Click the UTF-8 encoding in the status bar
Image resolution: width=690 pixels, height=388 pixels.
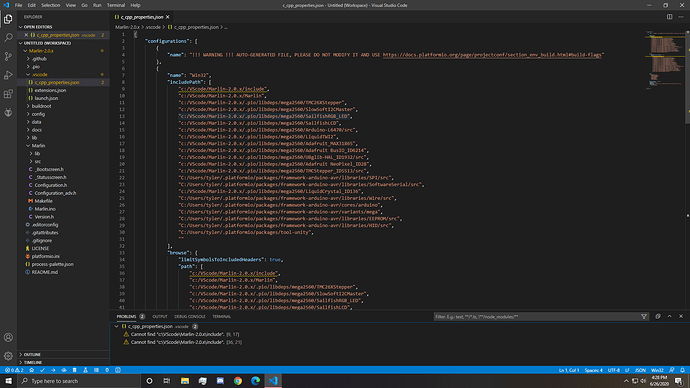pos(614,370)
